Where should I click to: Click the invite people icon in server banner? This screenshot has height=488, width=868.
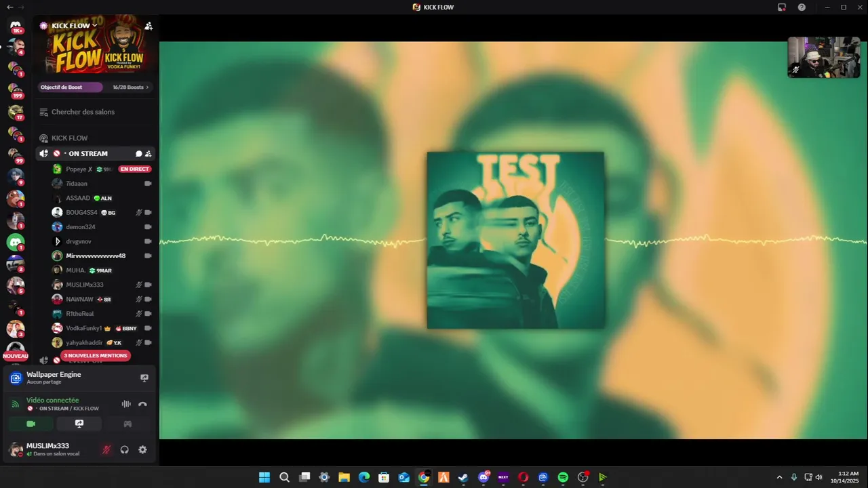pos(149,26)
